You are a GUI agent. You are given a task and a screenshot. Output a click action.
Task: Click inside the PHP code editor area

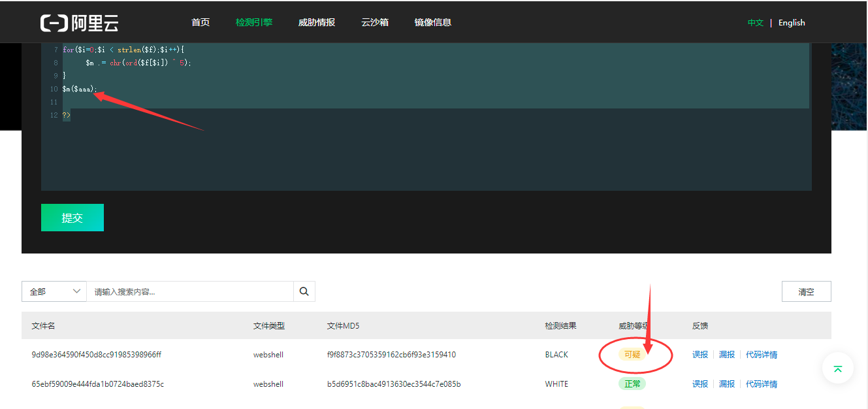point(425,150)
